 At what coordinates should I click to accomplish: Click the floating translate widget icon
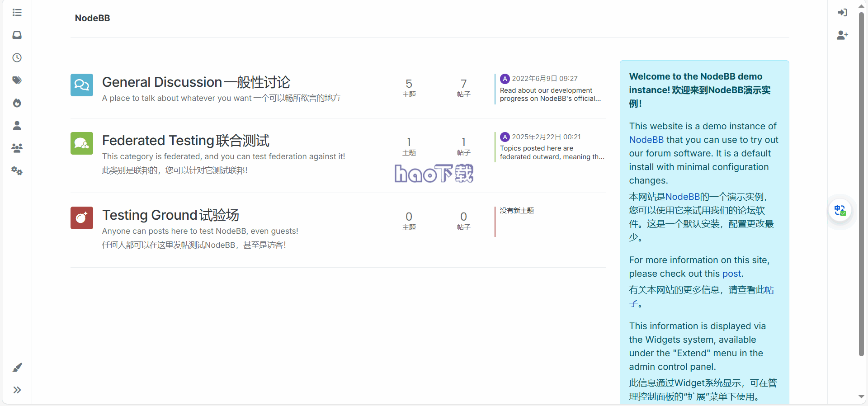840,210
